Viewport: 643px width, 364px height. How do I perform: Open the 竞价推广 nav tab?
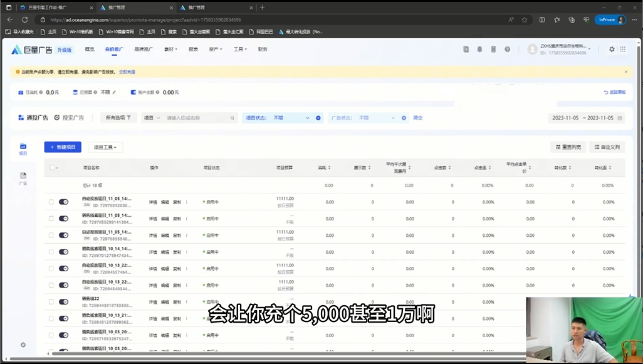(x=114, y=49)
